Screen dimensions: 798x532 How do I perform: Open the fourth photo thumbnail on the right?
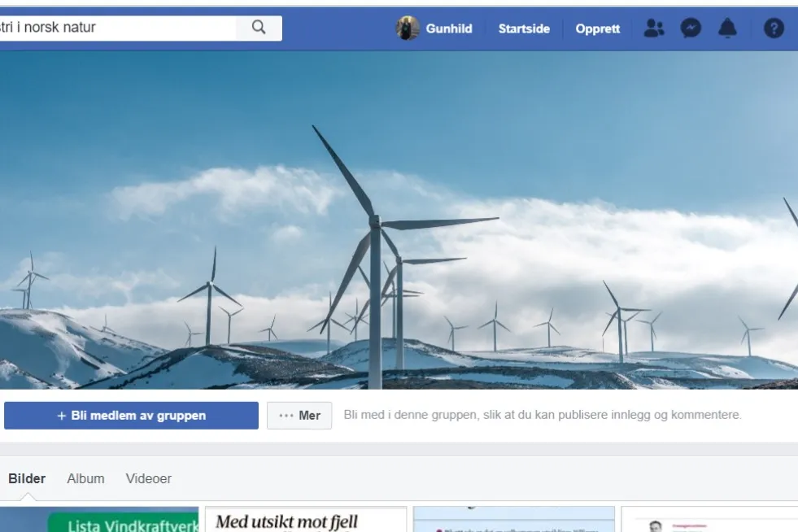pos(709,520)
